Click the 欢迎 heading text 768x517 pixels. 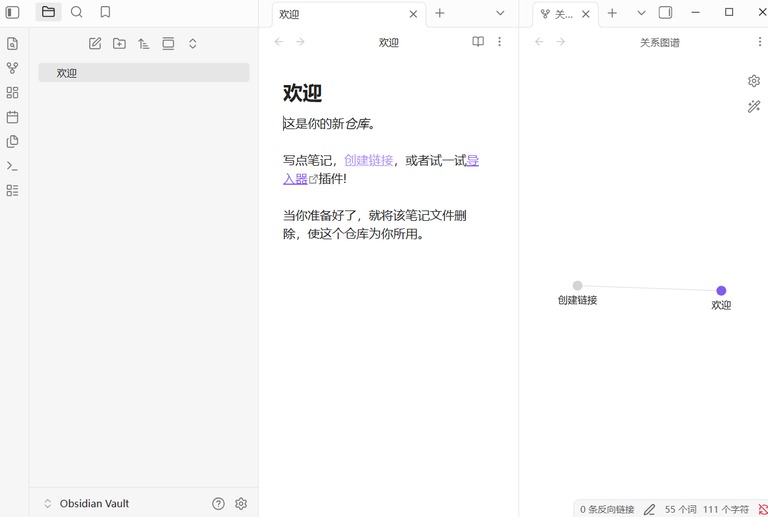[302, 93]
